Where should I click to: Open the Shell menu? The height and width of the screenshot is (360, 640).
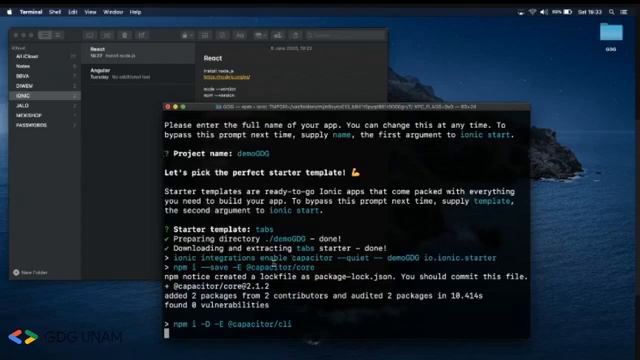[55, 12]
